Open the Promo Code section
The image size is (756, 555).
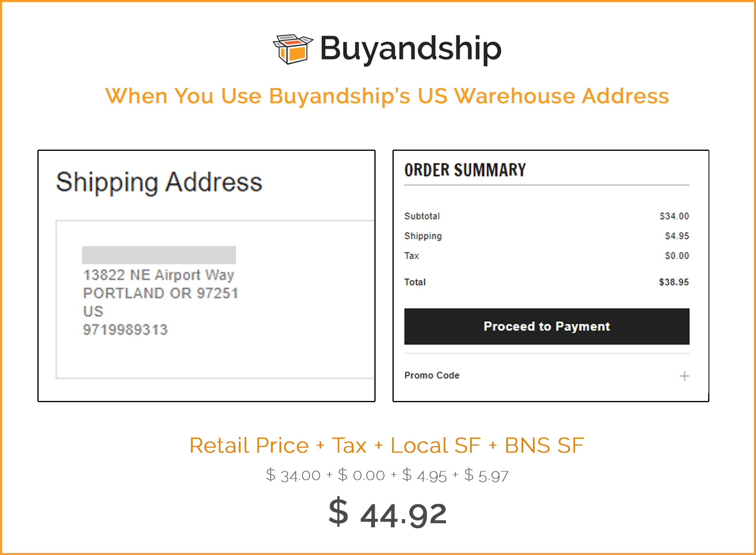(431, 375)
